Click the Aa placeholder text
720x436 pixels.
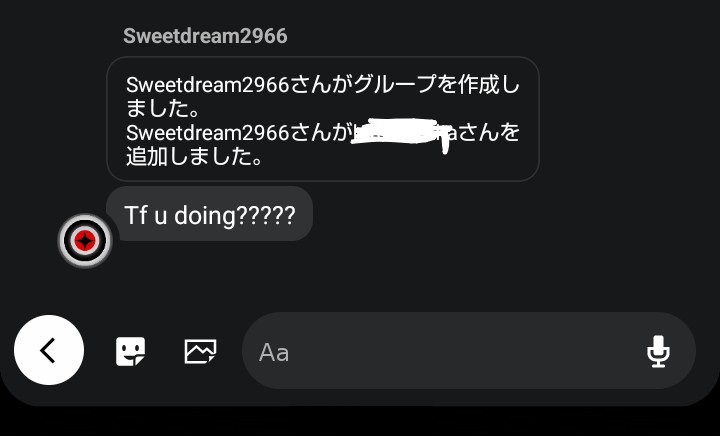coord(274,352)
